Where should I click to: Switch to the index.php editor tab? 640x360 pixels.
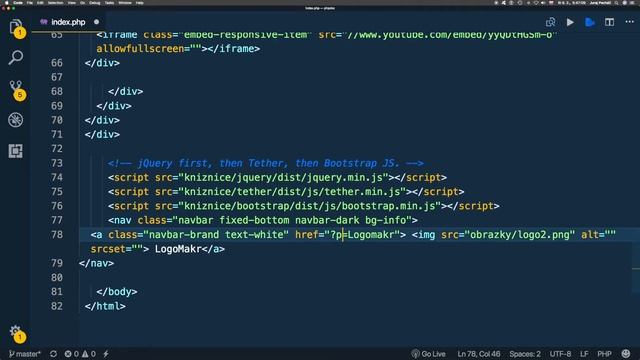(68, 22)
